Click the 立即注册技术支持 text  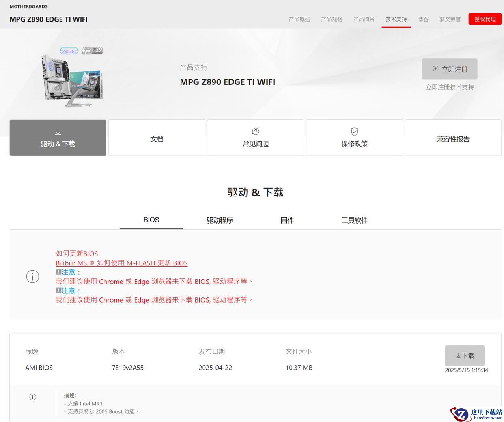pyautogui.click(x=450, y=87)
